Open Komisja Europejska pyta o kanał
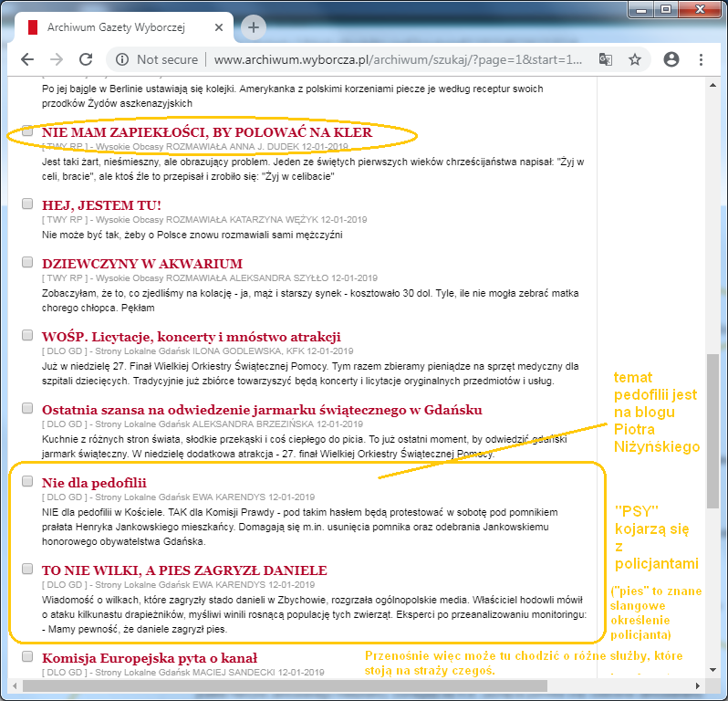Screen dimensions: 728x701 [149, 658]
